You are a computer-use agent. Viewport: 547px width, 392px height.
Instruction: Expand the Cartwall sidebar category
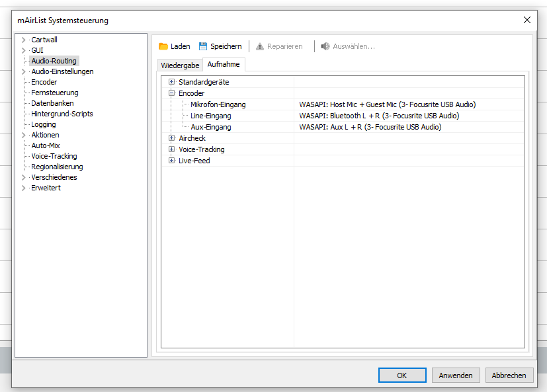coord(24,40)
